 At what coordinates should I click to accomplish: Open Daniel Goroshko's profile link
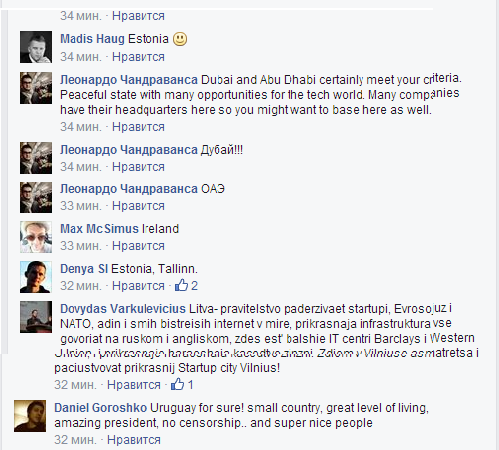click(101, 408)
